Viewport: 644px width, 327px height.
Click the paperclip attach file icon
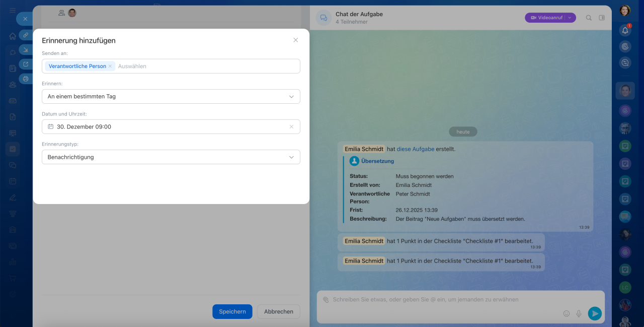click(326, 300)
